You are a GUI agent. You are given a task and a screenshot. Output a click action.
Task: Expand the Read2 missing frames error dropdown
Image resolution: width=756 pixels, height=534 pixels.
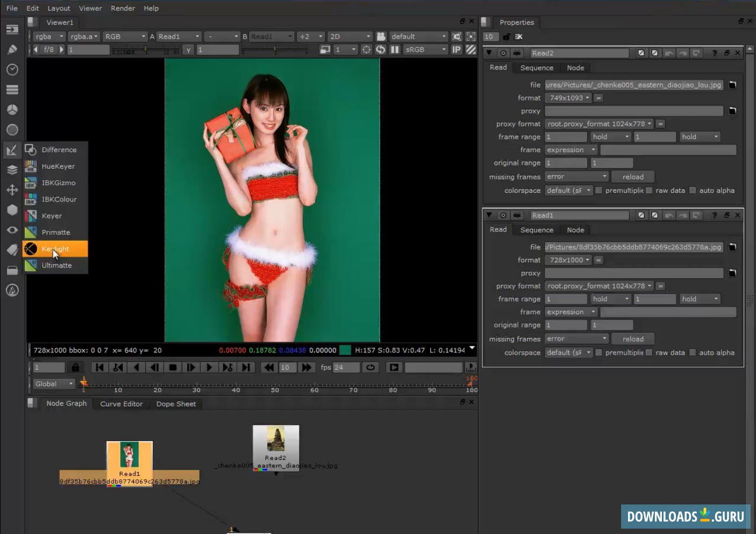(576, 177)
